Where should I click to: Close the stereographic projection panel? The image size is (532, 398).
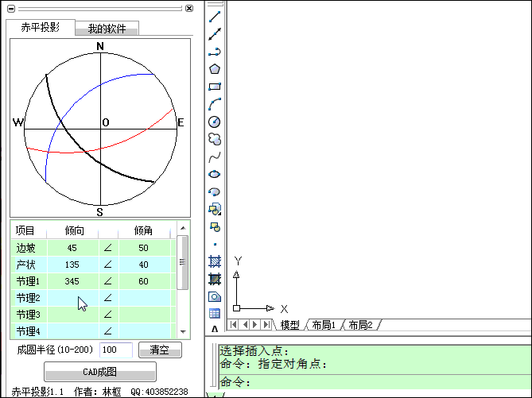pos(189,8)
